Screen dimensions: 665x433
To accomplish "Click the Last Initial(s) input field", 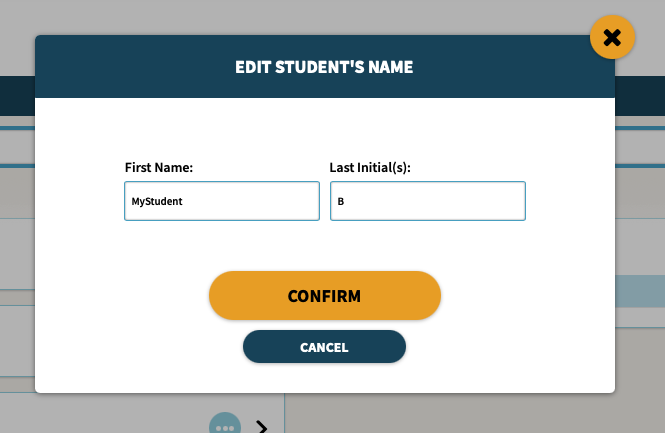I will [428, 201].
